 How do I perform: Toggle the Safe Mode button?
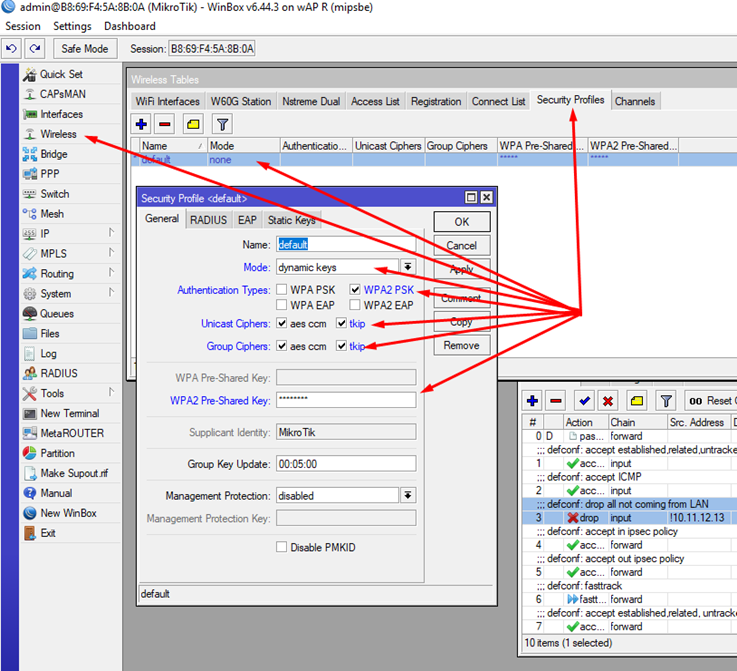85,48
